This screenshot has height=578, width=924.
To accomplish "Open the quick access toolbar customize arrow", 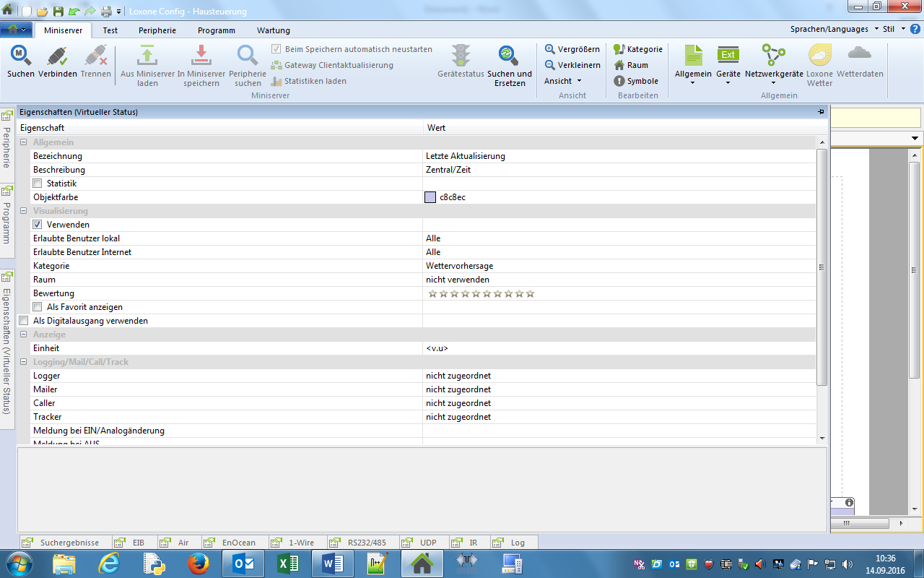I will [118, 12].
